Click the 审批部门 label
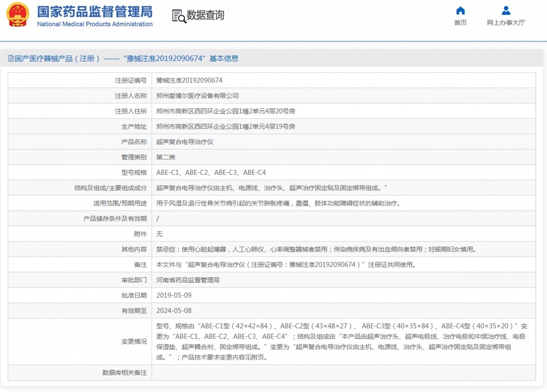Viewport: 547px width, 392px height. click(134, 280)
